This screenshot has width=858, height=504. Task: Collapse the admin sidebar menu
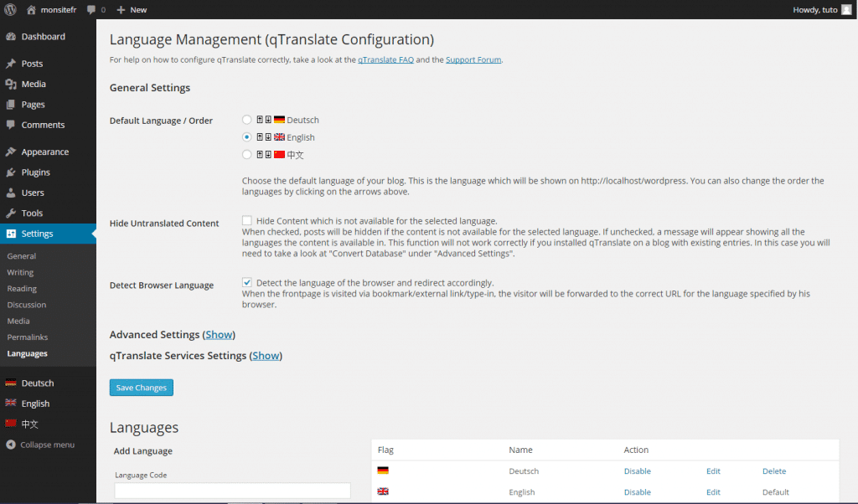[x=40, y=445]
